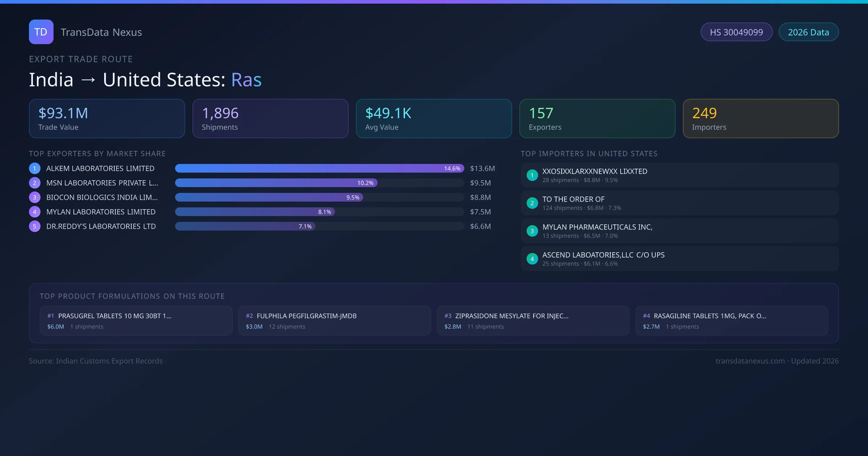Click the TD logo icon
This screenshot has height=456, width=868.
pyautogui.click(x=41, y=32)
